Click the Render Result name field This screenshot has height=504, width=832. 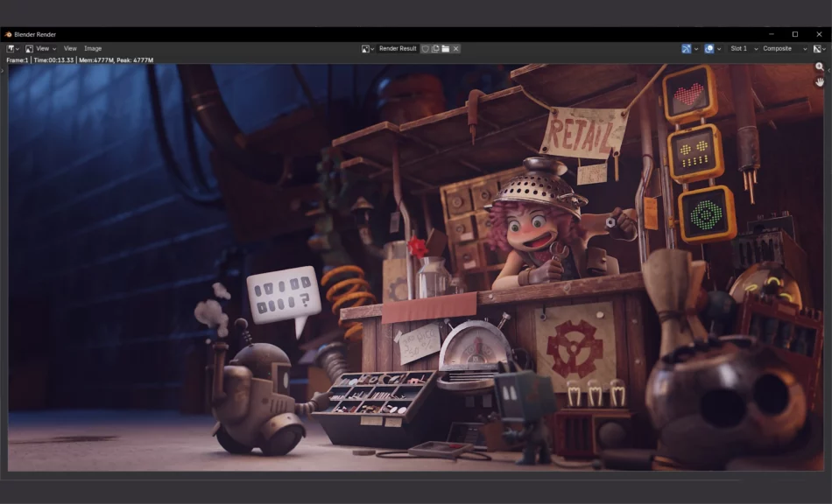[x=398, y=49]
